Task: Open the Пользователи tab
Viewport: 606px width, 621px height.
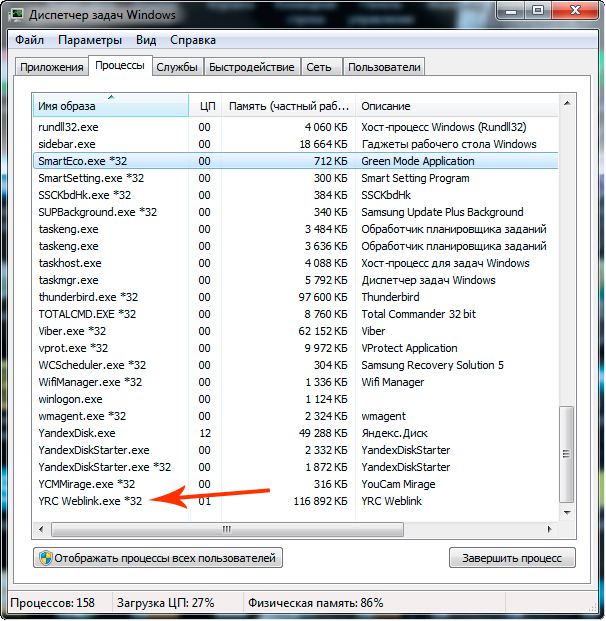Action: point(384,67)
